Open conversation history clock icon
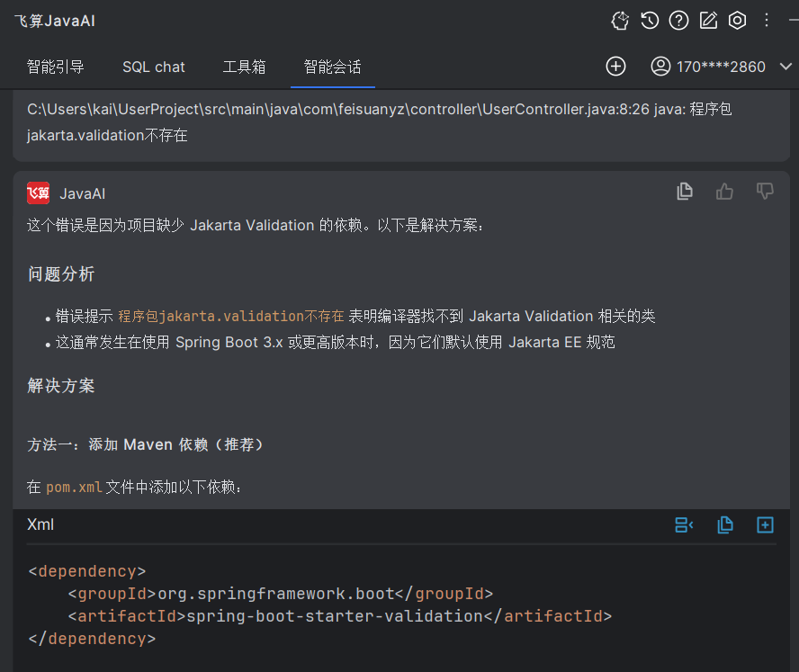Screen dimensions: 799x672 (x=650, y=21)
